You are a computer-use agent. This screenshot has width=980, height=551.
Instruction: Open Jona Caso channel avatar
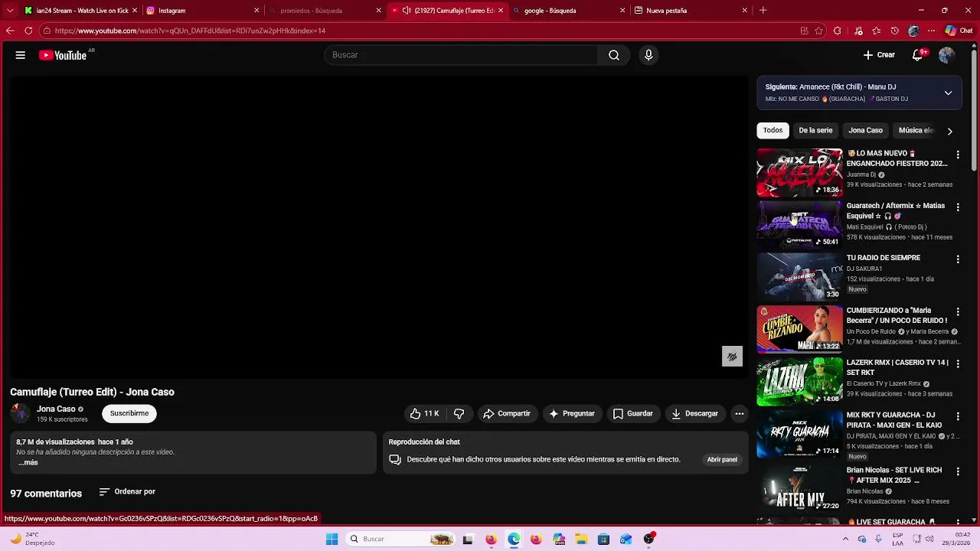pos(20,413)
